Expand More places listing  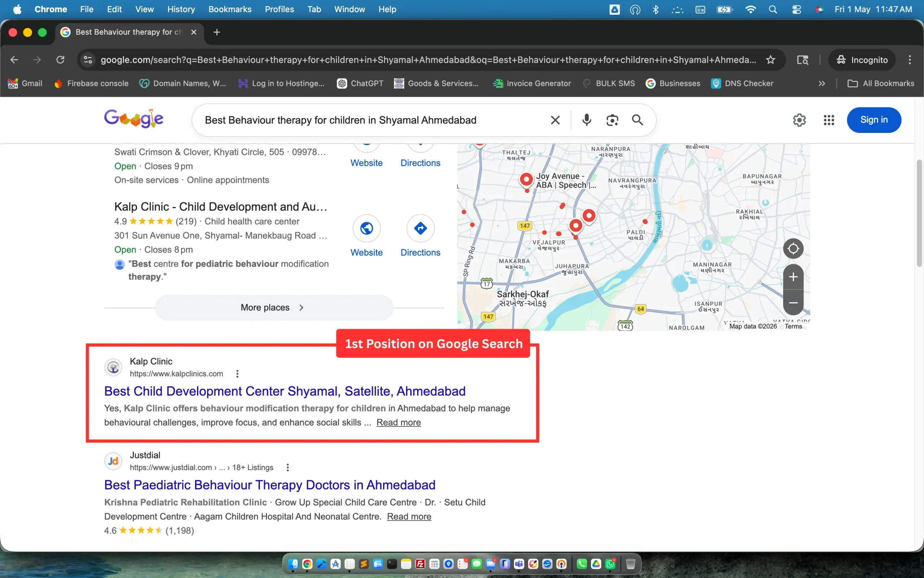(x=274, y=307)
